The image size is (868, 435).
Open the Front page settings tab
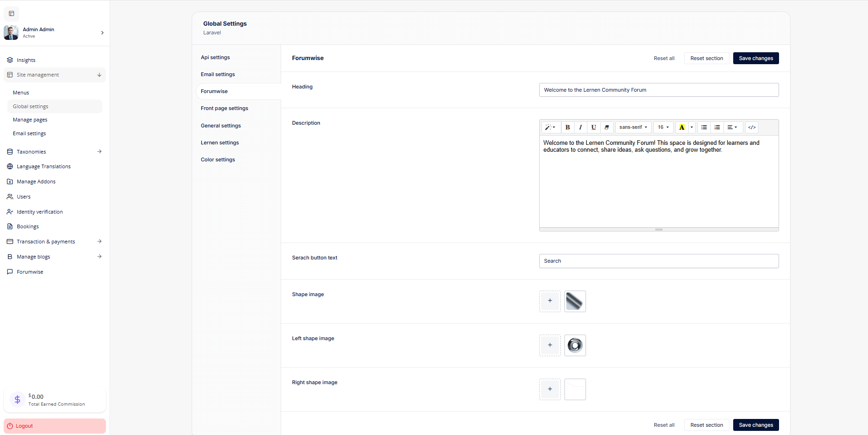pyautogui.click(x=224, y=108)
